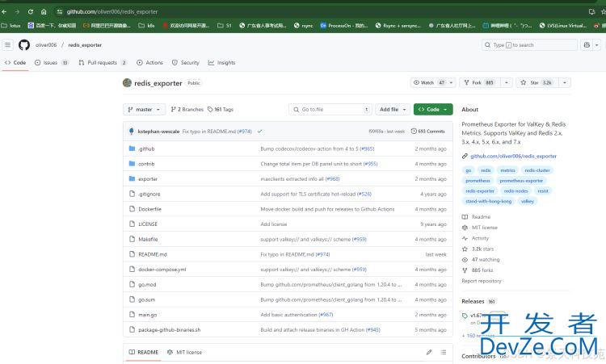The width and height of the screenshot is (606, 364).
Task: Focus the Go to file input
Action: pyautogui.click(x=330, y=110)
